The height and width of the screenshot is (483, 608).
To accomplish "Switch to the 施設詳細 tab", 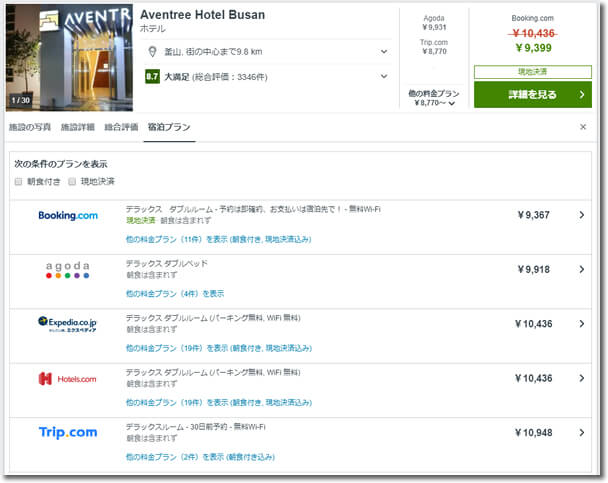I will 78,127.
